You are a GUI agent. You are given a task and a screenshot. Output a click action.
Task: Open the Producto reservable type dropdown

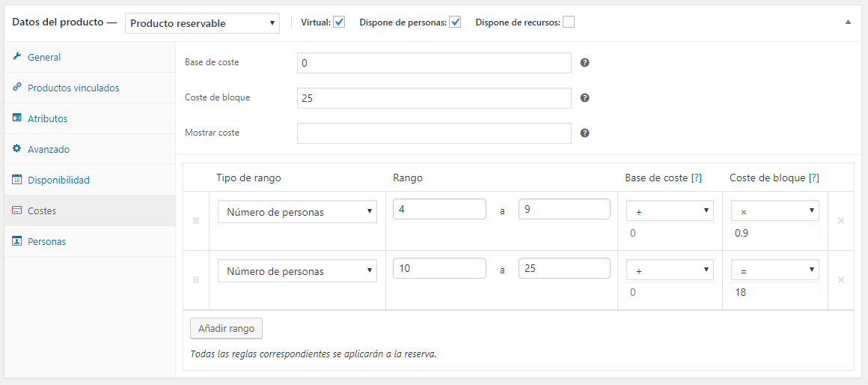point(202,23)
